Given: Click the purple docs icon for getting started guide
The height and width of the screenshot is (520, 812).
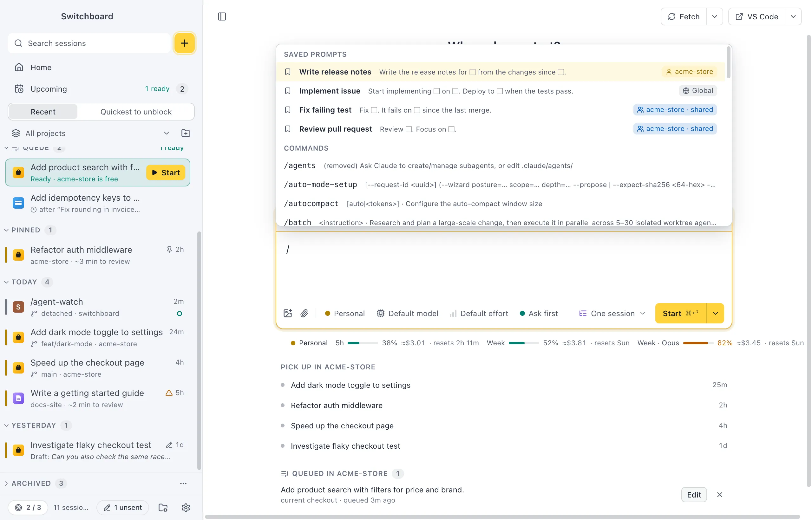Looking at the screenshot, I should click(x=18, y=398).
